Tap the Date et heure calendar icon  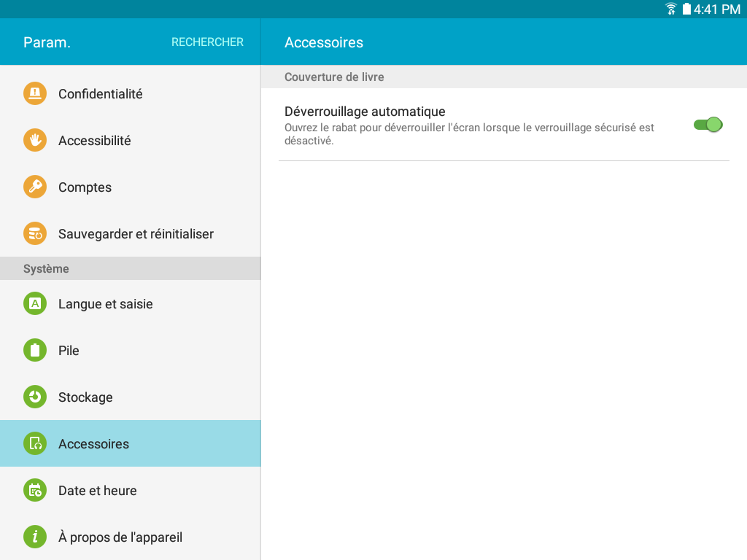[x=35, y=490]
